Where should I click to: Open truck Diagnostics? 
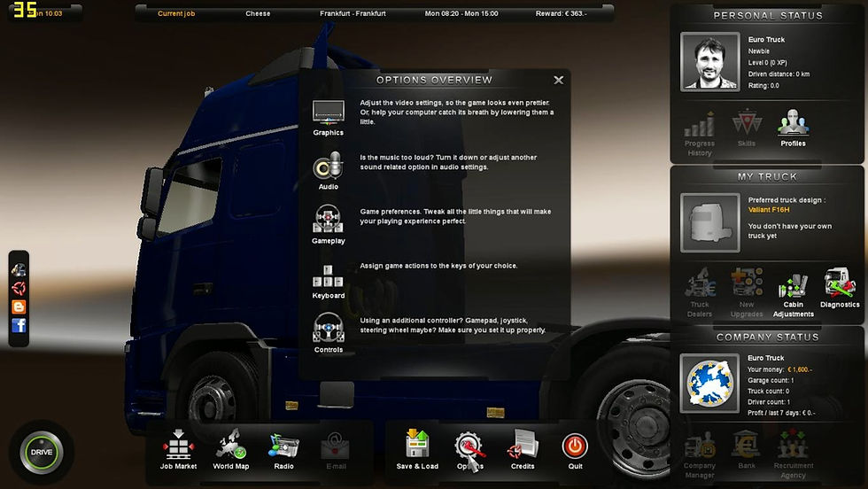click(840, 288)
